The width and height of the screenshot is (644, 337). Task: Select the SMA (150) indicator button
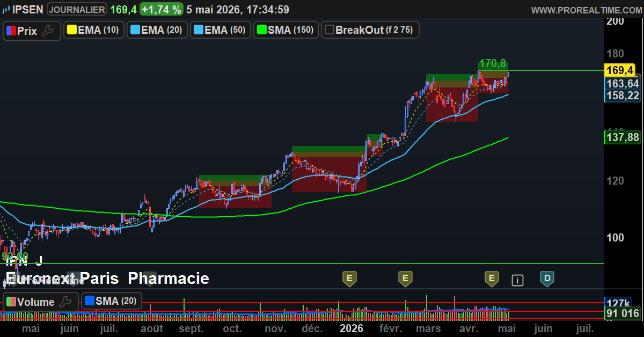pos(287,30)
